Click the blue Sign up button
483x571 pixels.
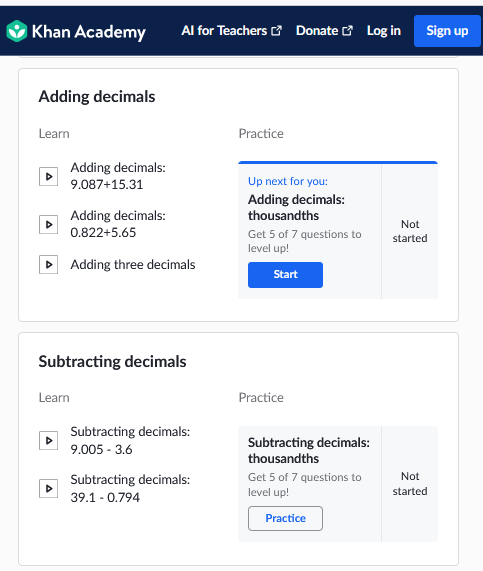447,31
